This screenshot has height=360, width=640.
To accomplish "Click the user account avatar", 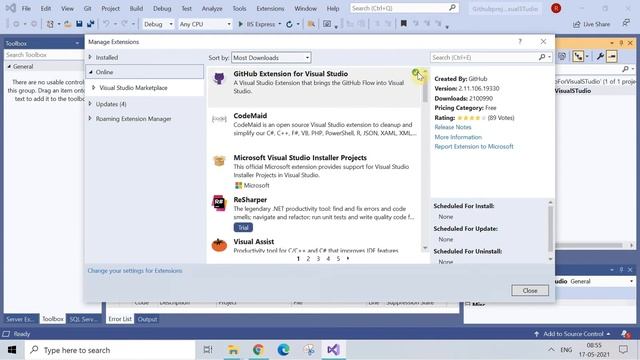I will point(556,8).
